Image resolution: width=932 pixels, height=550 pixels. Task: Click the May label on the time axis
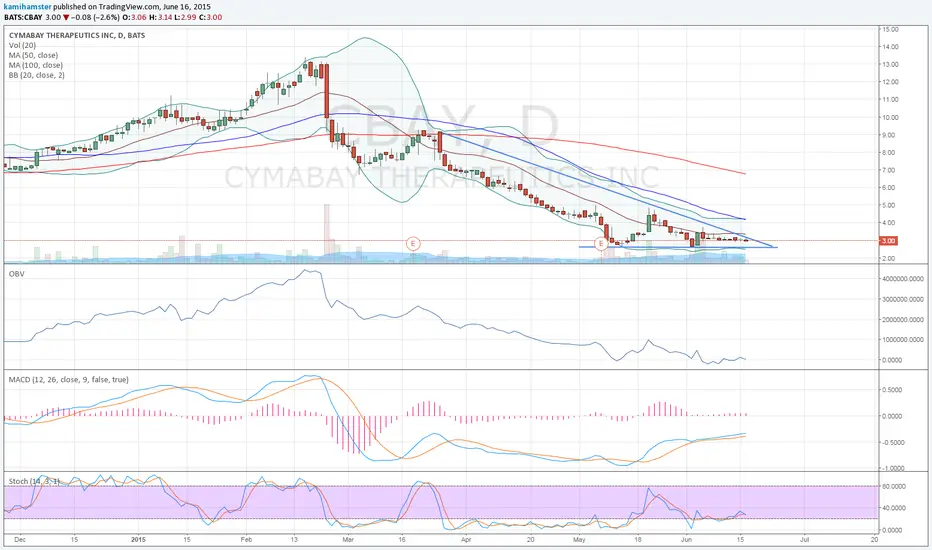point(580,540)
